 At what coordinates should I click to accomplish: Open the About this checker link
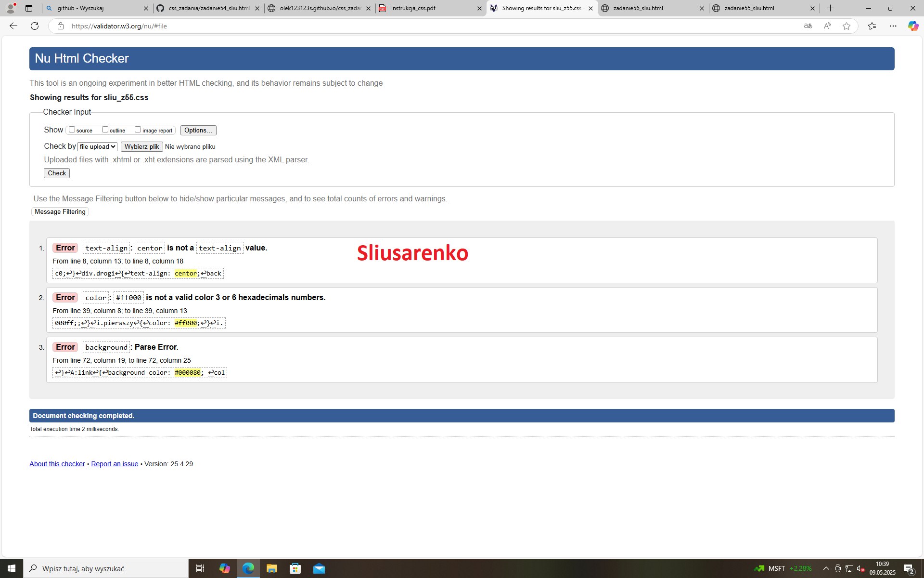coord(57,464)
